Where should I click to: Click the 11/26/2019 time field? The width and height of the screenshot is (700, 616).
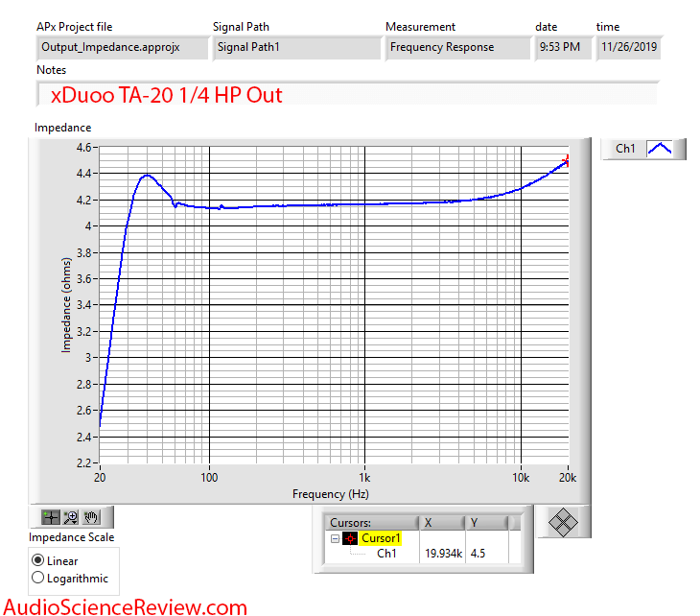click(628, 47)
